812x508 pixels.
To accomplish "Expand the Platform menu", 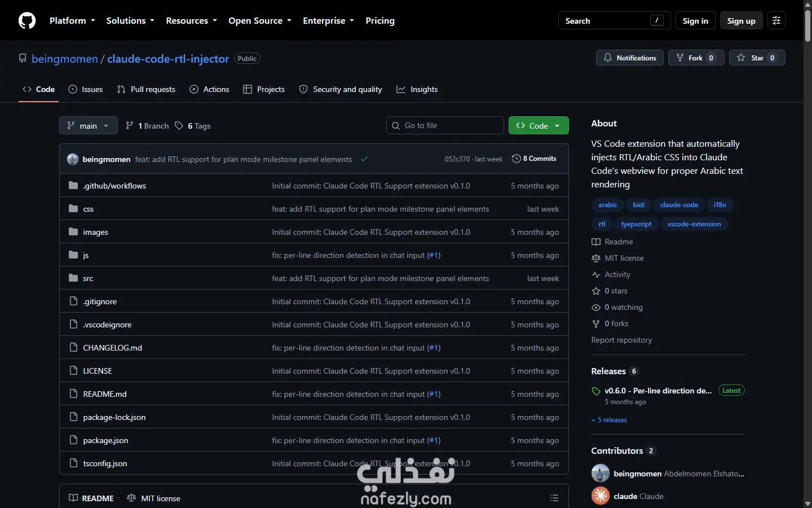I will (x=72, y=21).
